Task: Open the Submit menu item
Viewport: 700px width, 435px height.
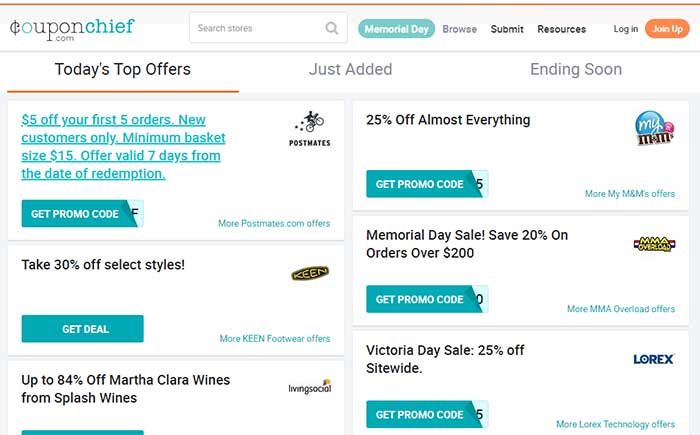Action: (507, 29)
